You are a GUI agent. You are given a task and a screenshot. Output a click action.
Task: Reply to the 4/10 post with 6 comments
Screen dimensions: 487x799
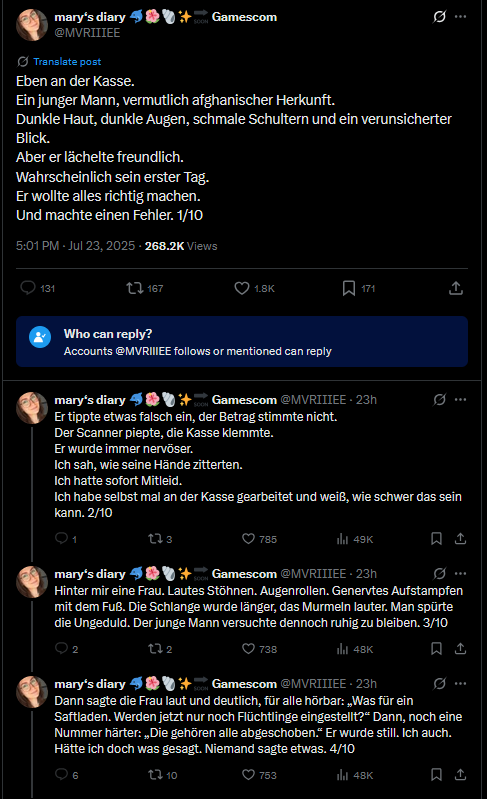[61, 775]
